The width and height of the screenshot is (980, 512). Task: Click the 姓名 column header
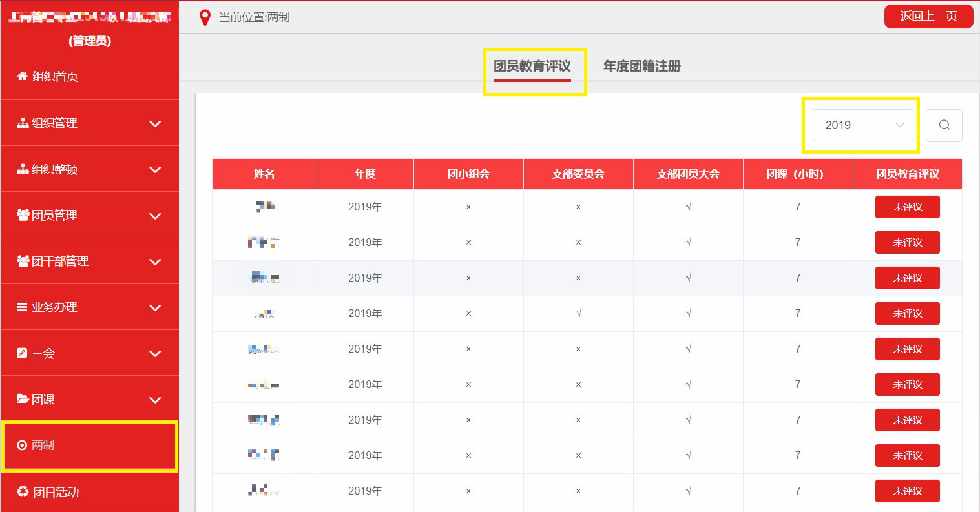tap(264, 174)
